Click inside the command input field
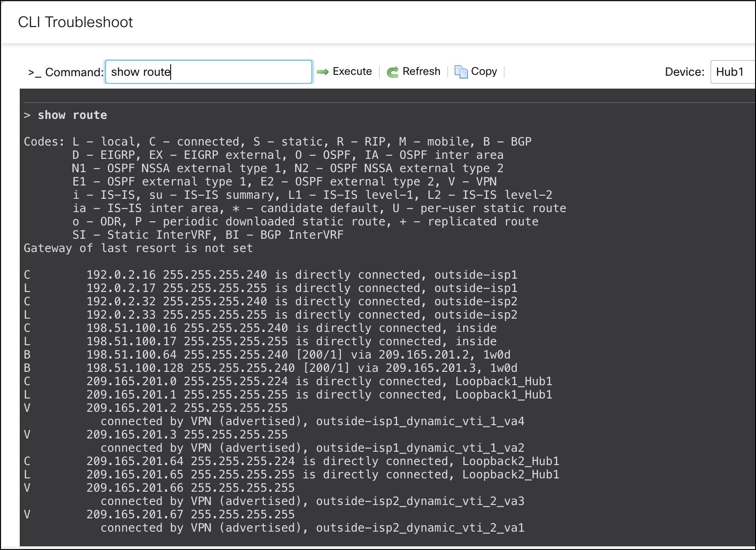756x550 pixels. 209,72
